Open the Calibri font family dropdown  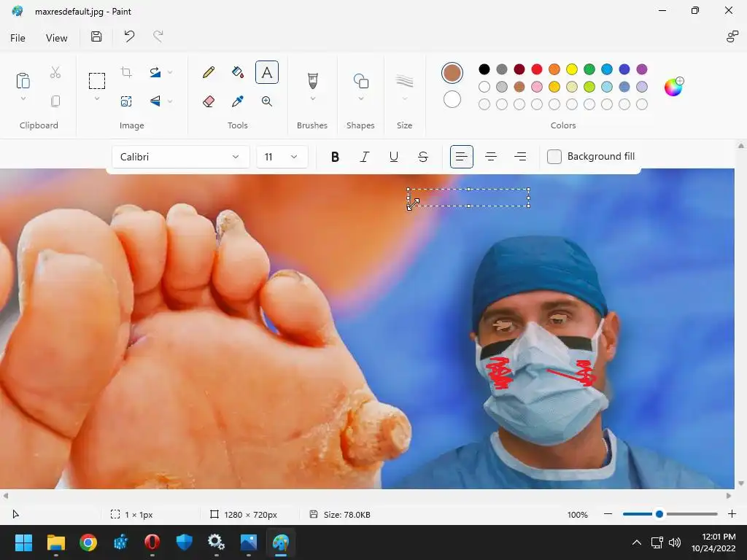pos(181,157)
